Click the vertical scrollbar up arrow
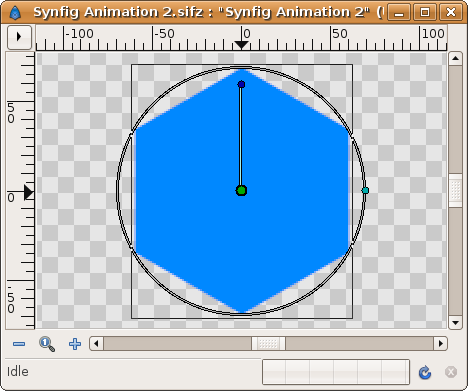The image size is (468, 391). pyautogui.click(x=455, y=59)
